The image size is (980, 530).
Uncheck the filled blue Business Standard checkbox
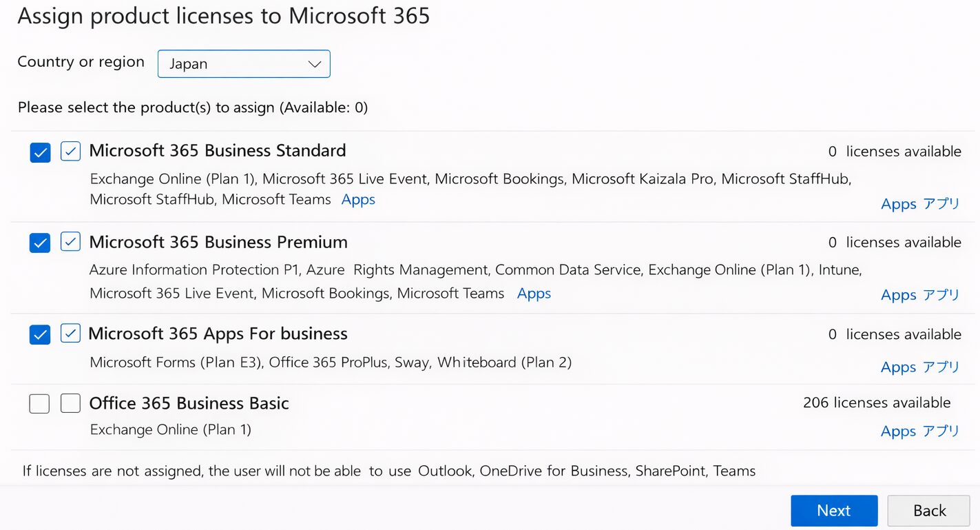[x=40, y=152]
